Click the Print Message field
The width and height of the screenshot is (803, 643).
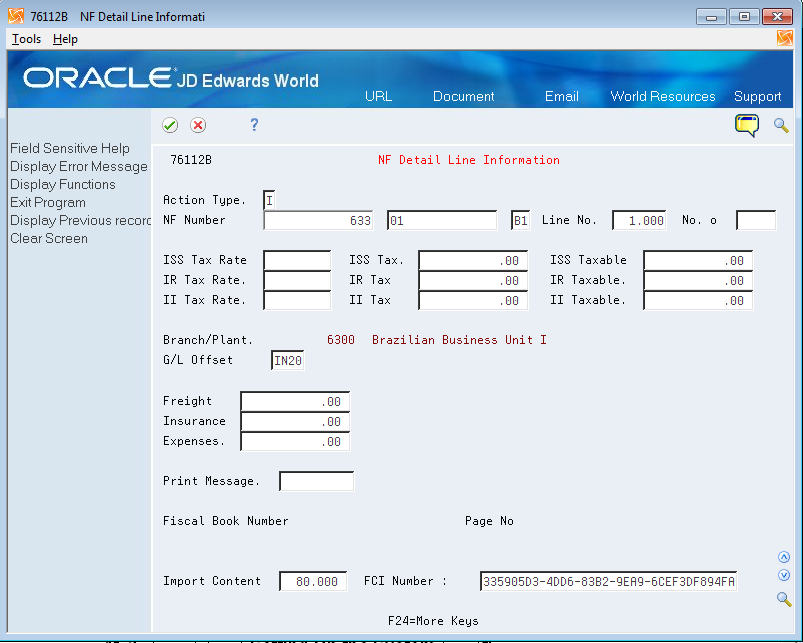[316, 481]
